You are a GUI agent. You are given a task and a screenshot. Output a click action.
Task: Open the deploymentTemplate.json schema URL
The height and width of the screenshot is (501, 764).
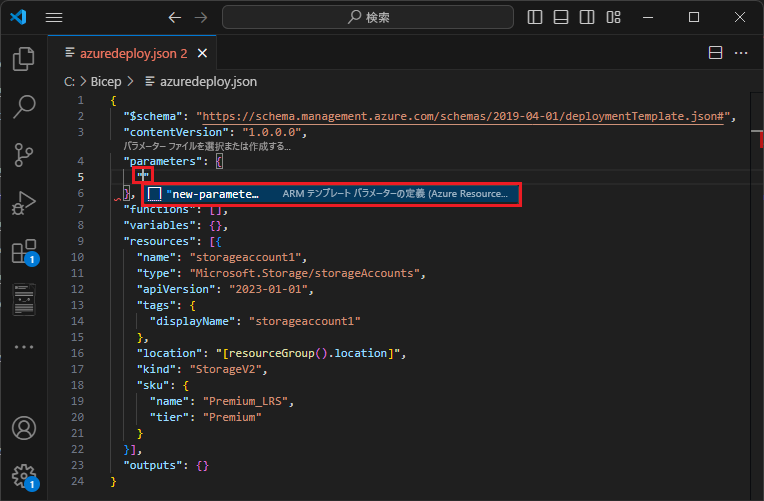point(463,116)
